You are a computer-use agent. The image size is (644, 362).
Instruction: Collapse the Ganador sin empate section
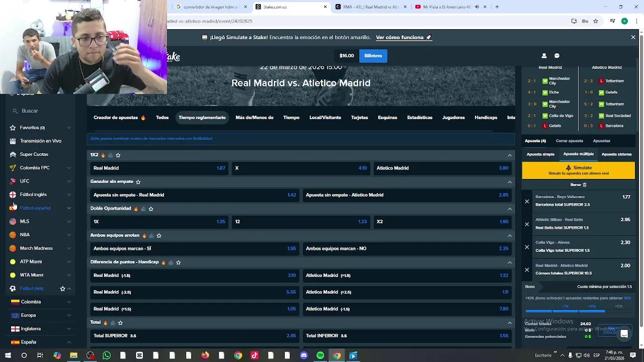click(x=510, y=182)
